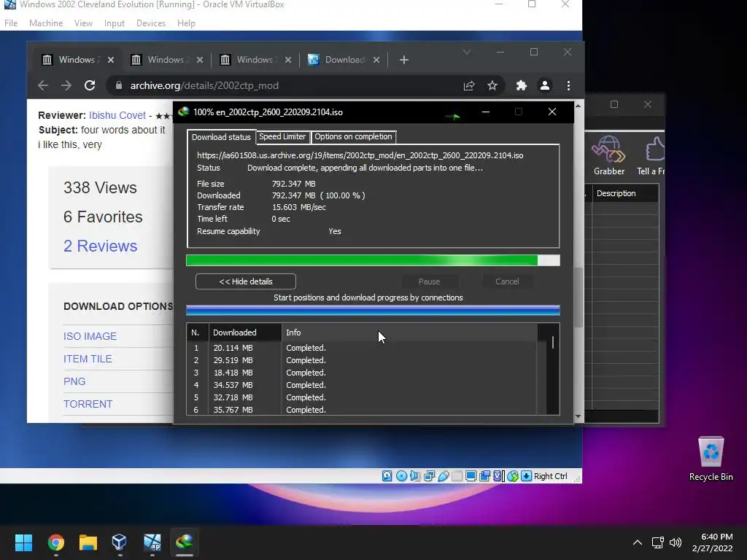Open Chrome extensions puzzle icon
The height and width of the screenshot is (560, 747).
[521, 85]
